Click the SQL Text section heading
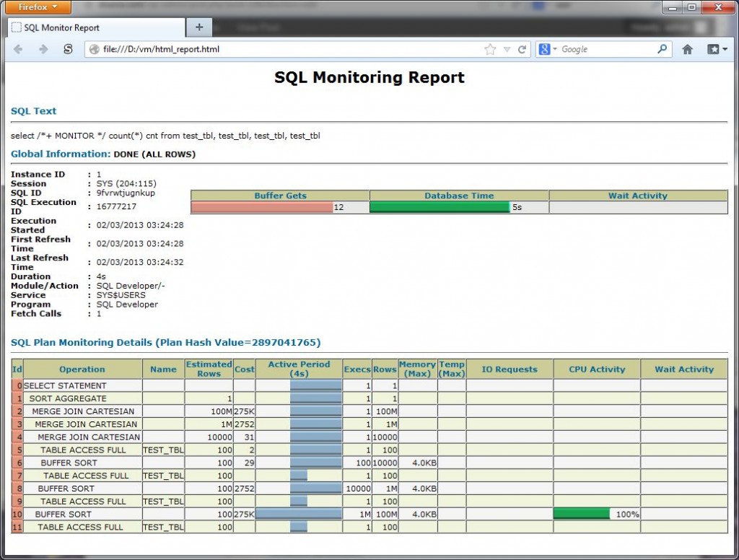 coord(33,111)
